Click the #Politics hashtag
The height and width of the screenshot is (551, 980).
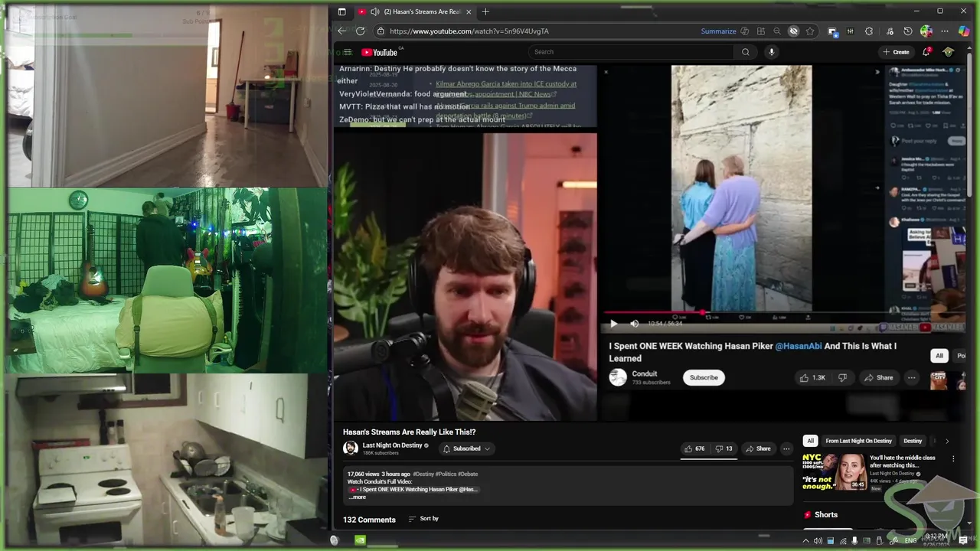[x=447, y=474]
